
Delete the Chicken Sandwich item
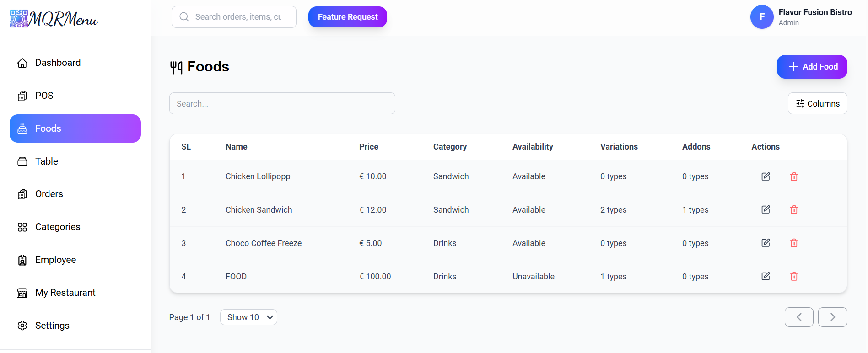click(794, 210)
